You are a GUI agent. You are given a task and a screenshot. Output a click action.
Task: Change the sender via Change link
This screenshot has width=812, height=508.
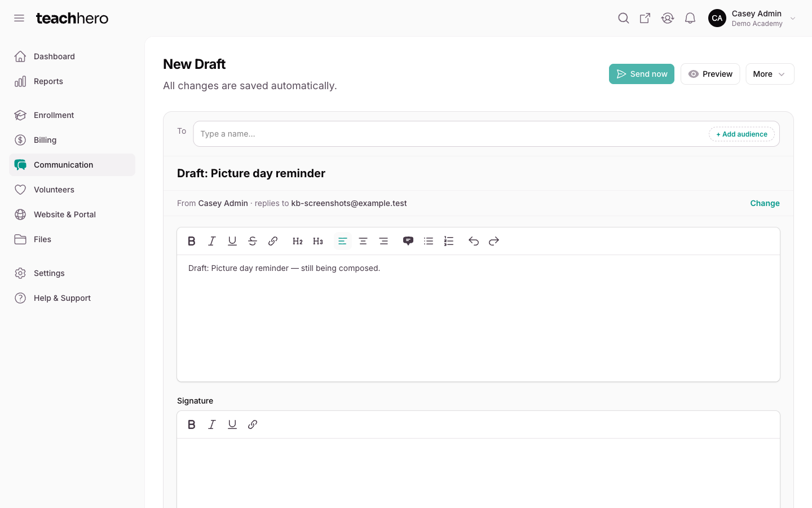765,203
